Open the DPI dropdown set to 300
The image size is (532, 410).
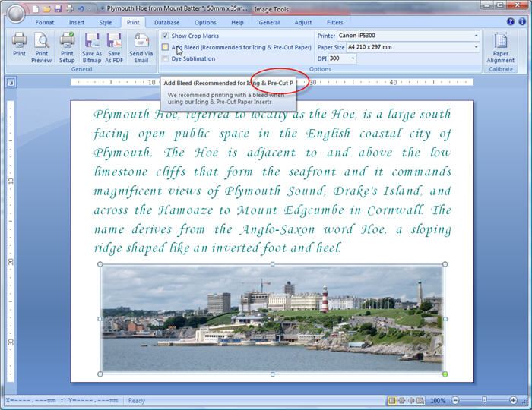click(x=353, y=58)
